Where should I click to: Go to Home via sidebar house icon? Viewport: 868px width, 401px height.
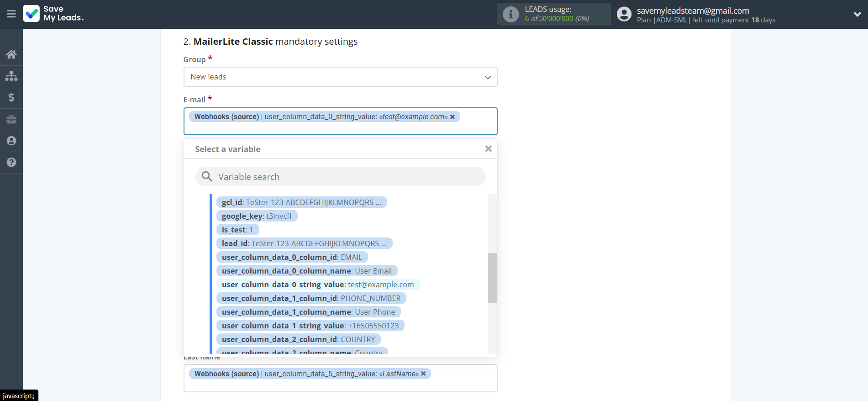coord(11,54)
